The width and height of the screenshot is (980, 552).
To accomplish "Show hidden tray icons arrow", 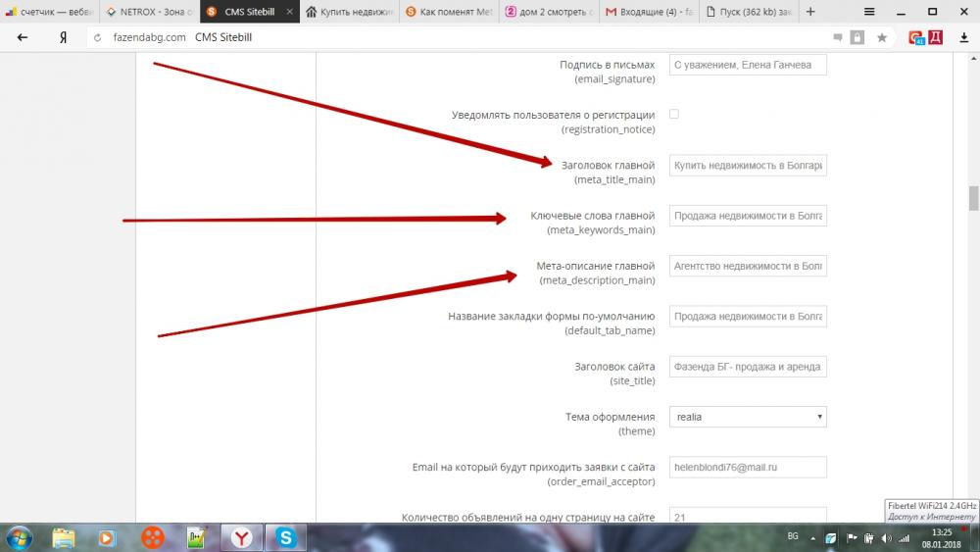I will [x=812, y=537].
